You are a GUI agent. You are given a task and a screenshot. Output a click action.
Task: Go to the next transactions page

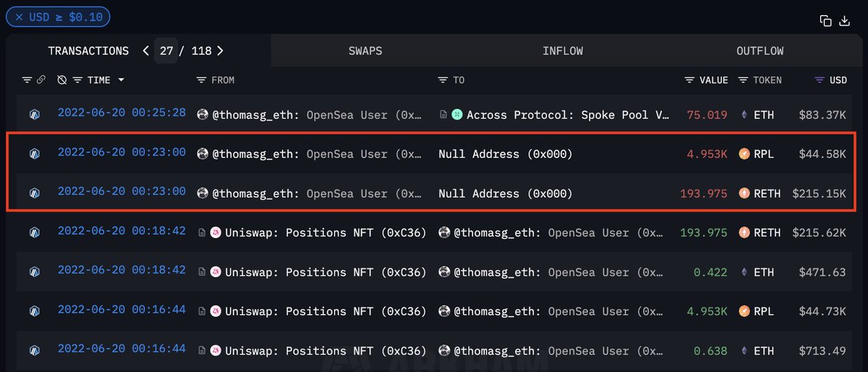coord(220,51)
